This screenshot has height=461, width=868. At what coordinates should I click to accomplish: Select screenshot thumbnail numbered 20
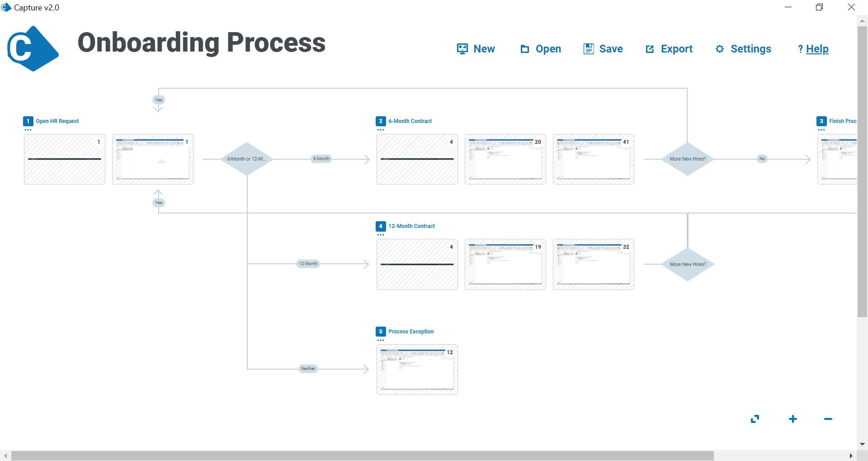click(505, 159)
